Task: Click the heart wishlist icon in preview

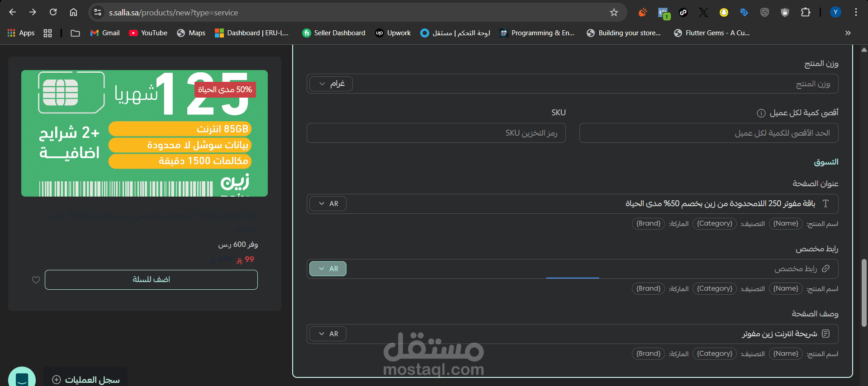Action: [x=36, y=280]
